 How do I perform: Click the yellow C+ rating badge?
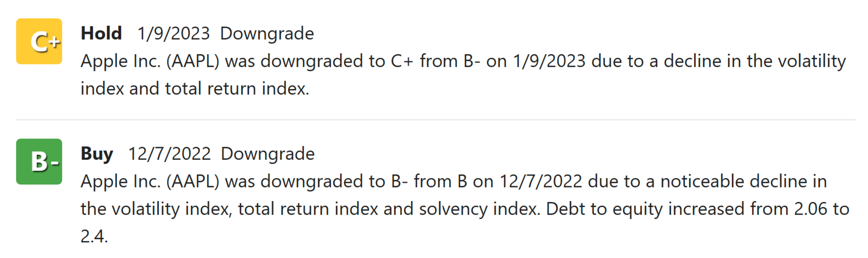(x=39, y=41)
